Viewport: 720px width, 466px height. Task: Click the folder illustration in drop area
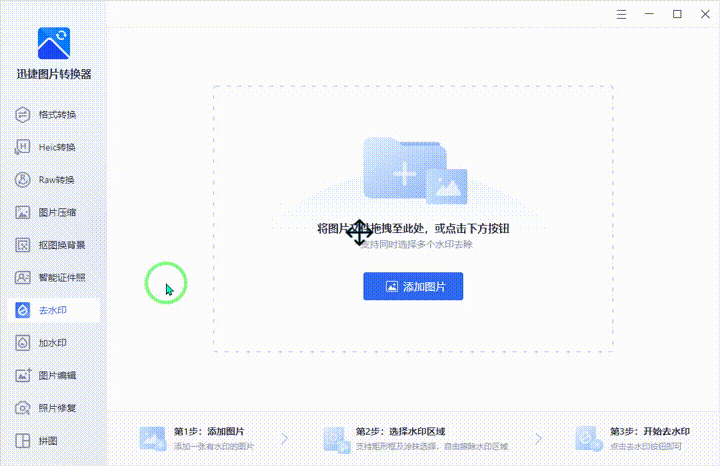point(415,170)
